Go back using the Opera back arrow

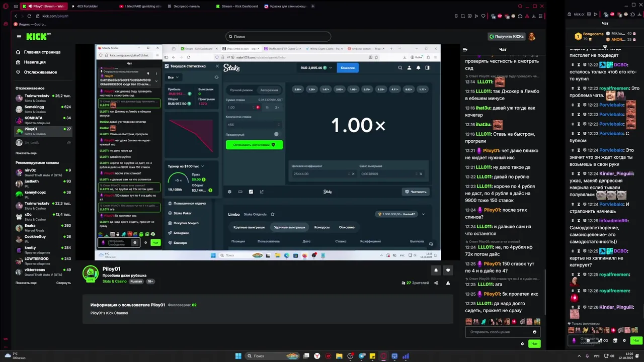coord(16,16)
